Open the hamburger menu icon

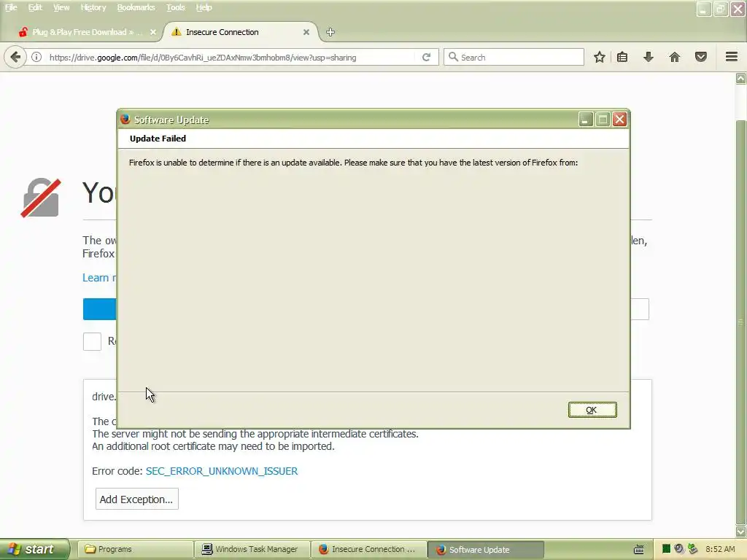732,57
